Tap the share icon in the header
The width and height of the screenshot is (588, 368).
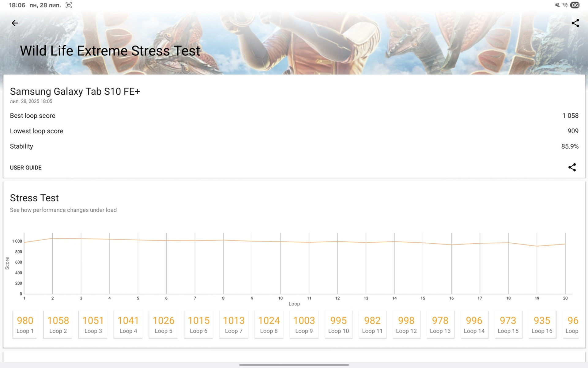575,23
